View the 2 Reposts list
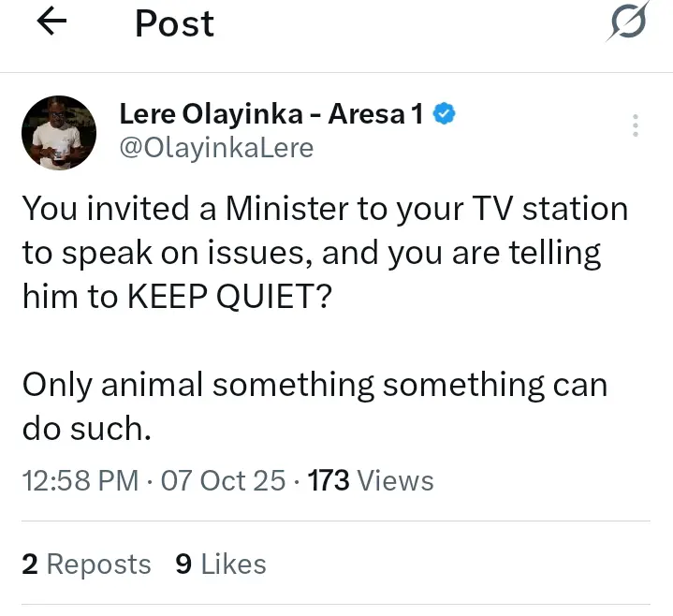The width and height of the screenshot is (673, 616). click(x=86, y=564)
